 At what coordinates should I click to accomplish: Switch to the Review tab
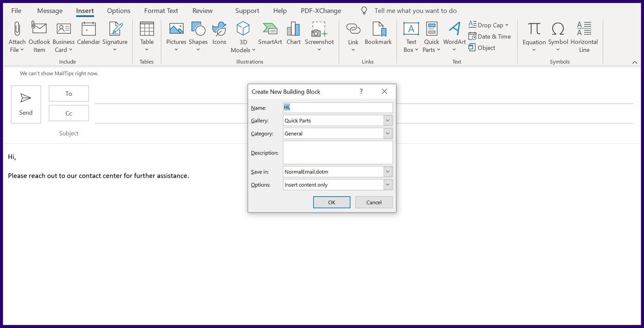click(203, 11)
